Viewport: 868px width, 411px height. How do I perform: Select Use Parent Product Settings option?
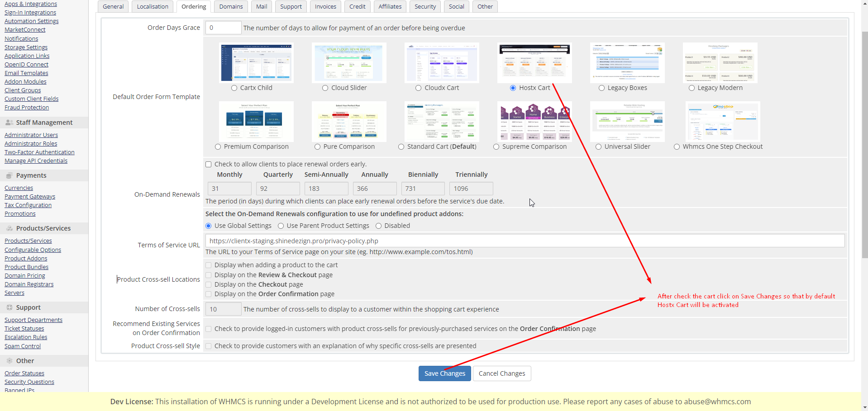[x=281, y=226]
